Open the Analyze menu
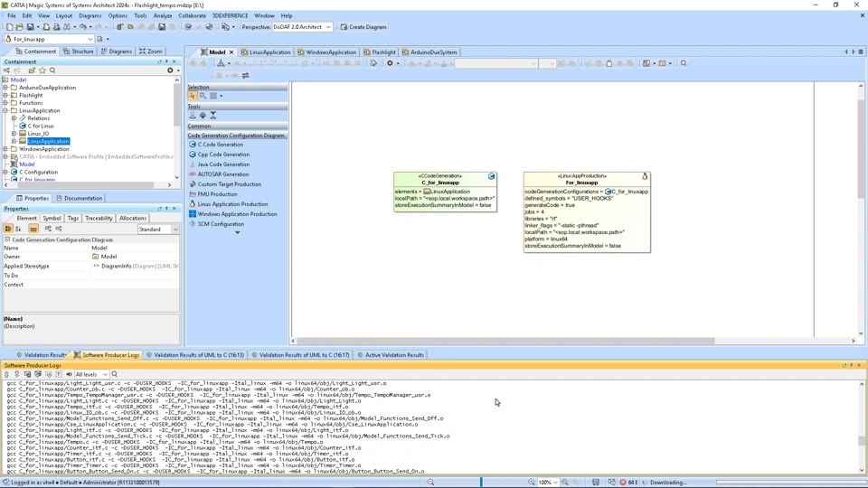Screen dimensions: 868x488 click(163, 15)
